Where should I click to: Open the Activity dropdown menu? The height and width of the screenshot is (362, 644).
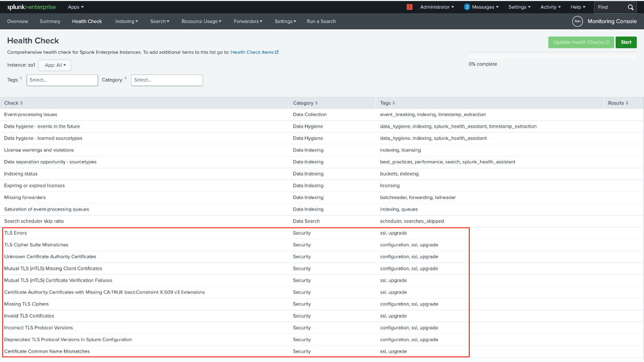point(550,7)
